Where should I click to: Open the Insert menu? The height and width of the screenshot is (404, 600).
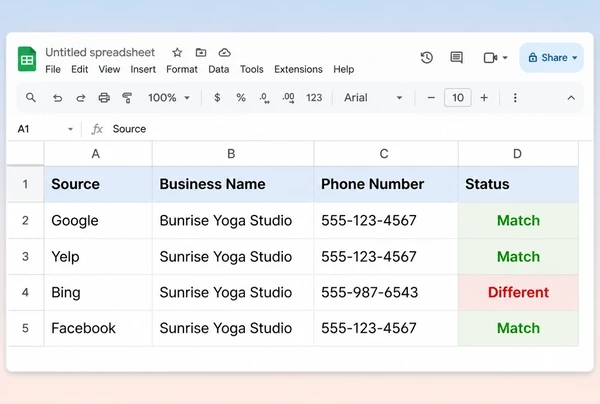coord(143,69)
